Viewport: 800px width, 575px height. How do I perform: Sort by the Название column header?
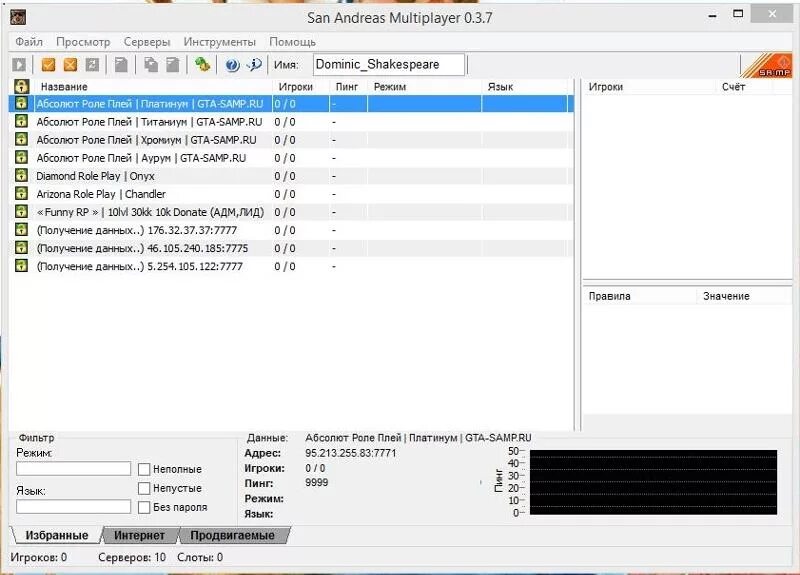152,87
